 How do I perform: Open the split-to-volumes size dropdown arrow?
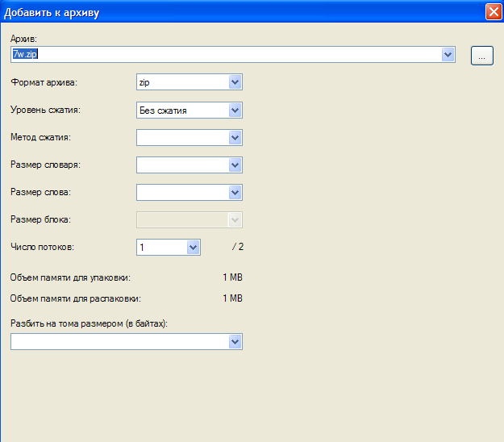pos(235,342)
